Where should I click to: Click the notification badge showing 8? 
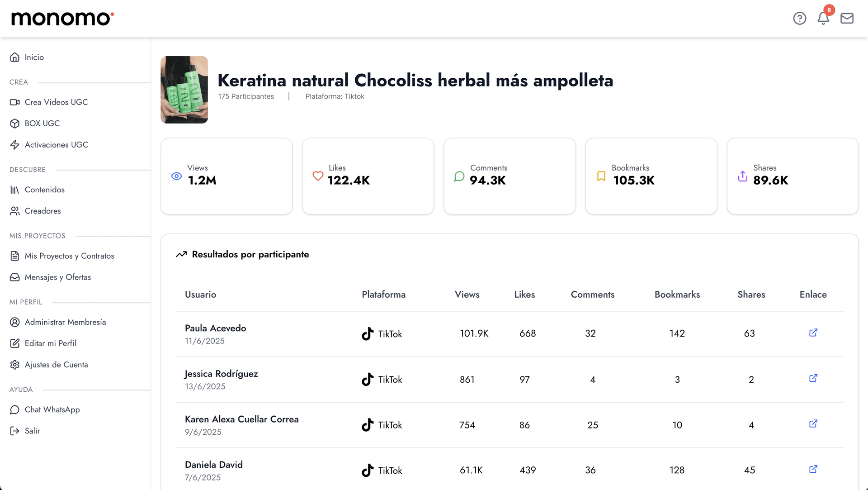[x=829, y=10]
